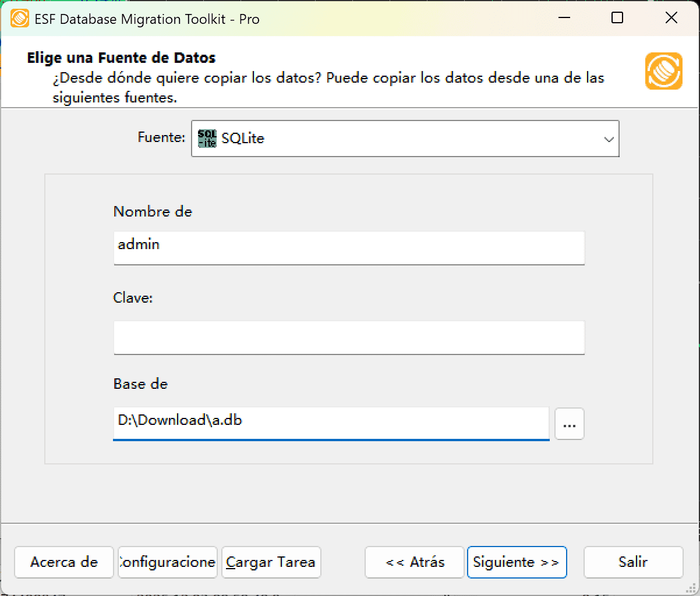Focus the Nombre de field containing admin
700x596 pixels.
point(348,248)
